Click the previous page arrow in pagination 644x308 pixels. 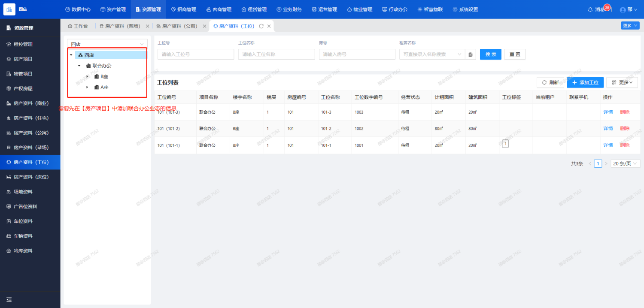coord(590,163)
